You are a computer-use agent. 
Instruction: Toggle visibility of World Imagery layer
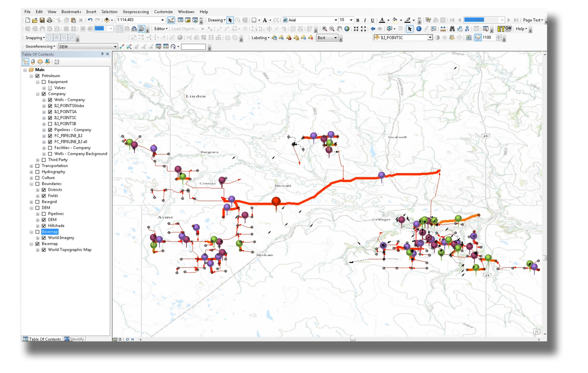[44, 237]
